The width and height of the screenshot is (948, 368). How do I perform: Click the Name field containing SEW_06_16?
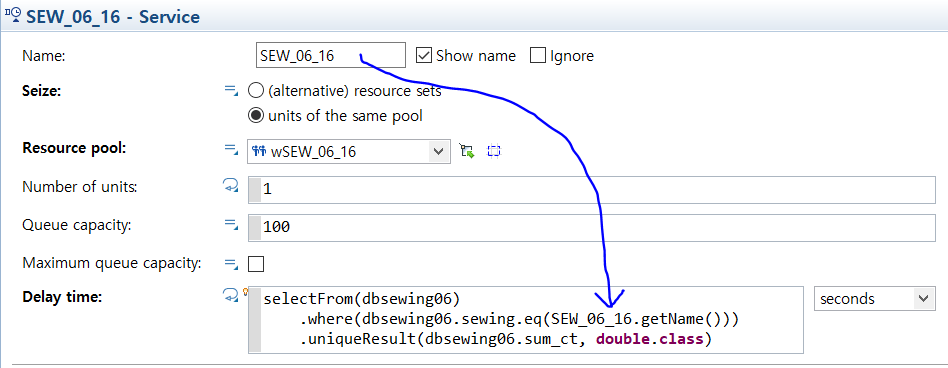(331, 56)
